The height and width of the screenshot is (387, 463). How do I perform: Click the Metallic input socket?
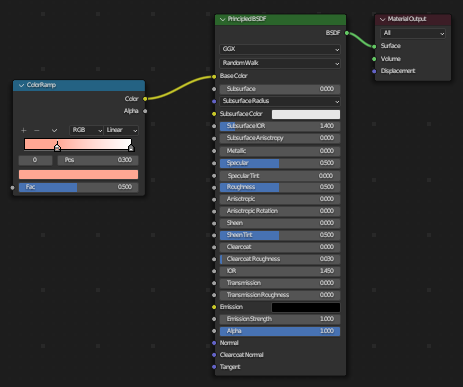(214, 151)
